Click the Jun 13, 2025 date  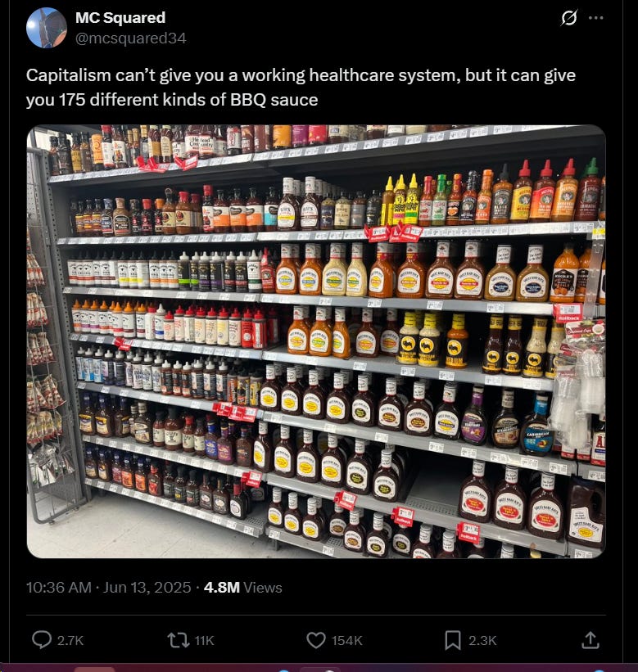pos(147,587)
